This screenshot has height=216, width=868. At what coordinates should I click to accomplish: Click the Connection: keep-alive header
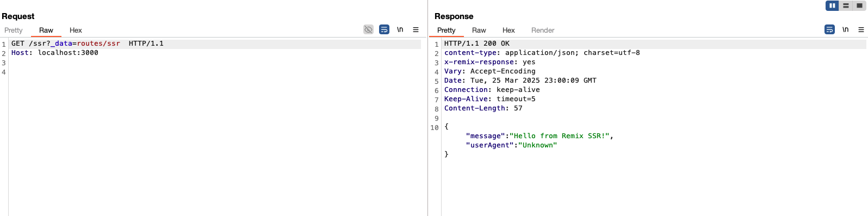point(492,90)
